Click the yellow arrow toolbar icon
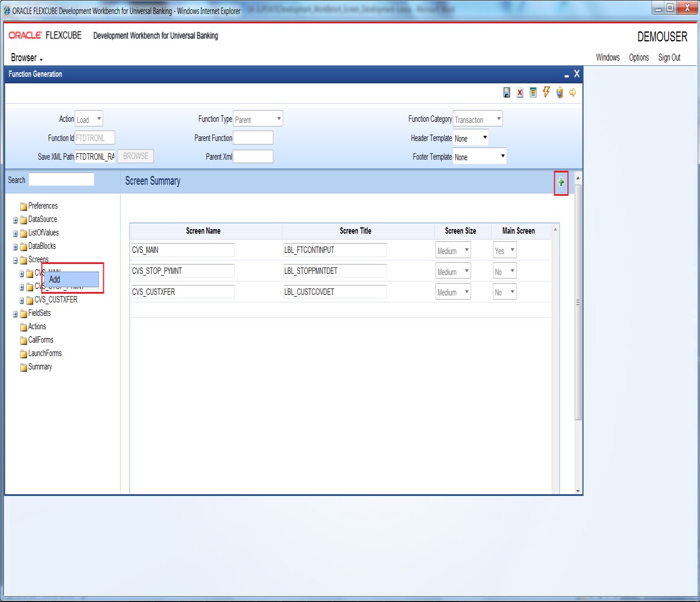The width and height of the screenshot is (700, 602). [x=572, y=93]
